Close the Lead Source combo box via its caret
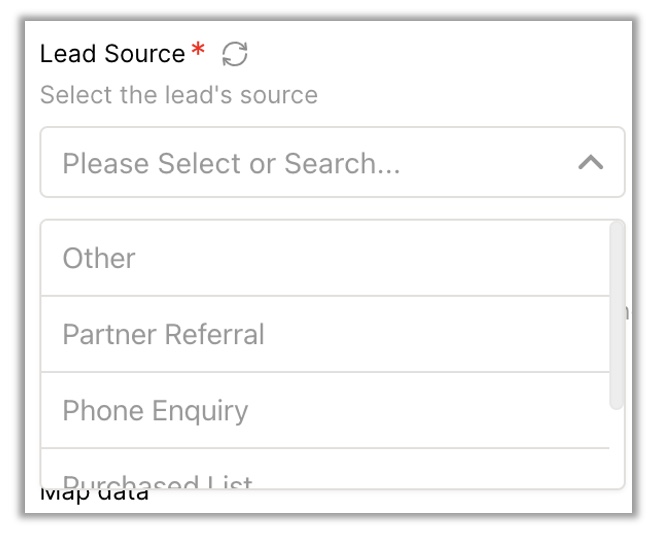 [x=591, y=162]
